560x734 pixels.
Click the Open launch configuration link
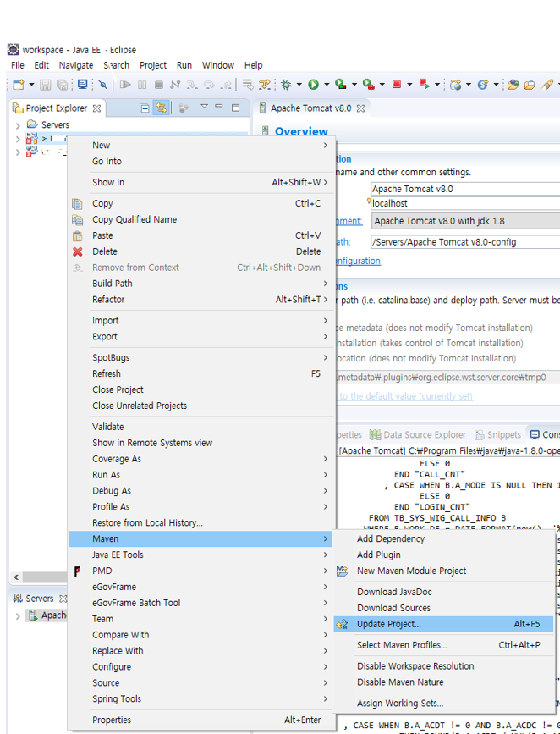[x=359, y=261]
